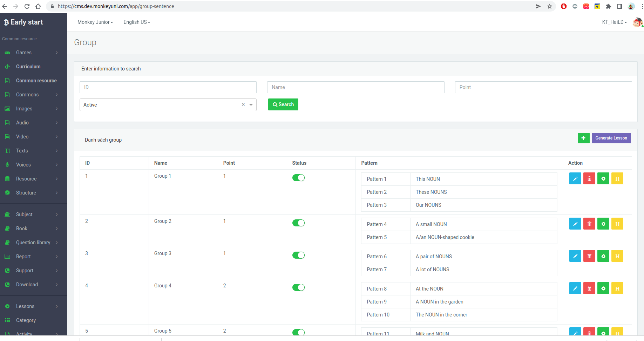Screen dimensions: 644x341
Task: Edit Group 3 with the pencil icon
Action: (575, 256)
